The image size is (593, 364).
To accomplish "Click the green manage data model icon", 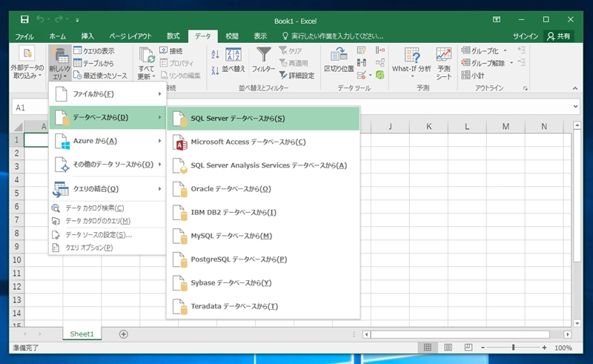I will click(380, 76).
